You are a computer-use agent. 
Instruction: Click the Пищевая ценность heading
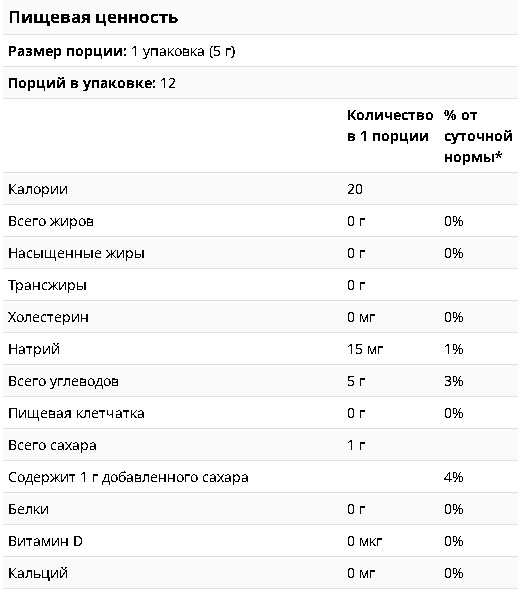coord(93,18)
